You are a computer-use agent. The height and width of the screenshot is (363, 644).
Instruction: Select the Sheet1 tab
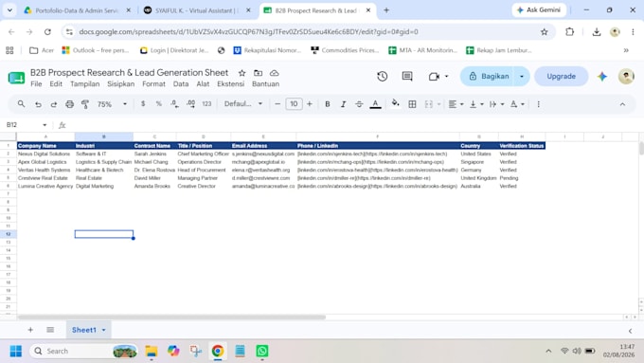click(84, 330)
